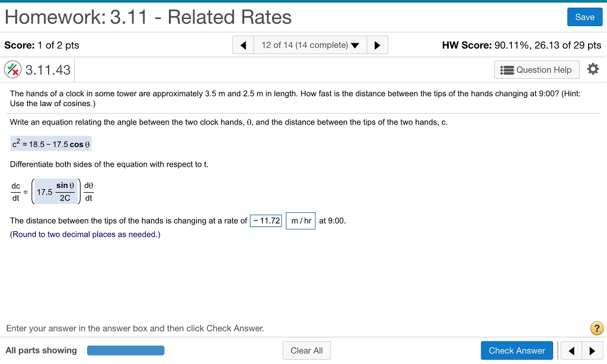Click the progress bar next to All parts showing

click(x=125, y=350)
